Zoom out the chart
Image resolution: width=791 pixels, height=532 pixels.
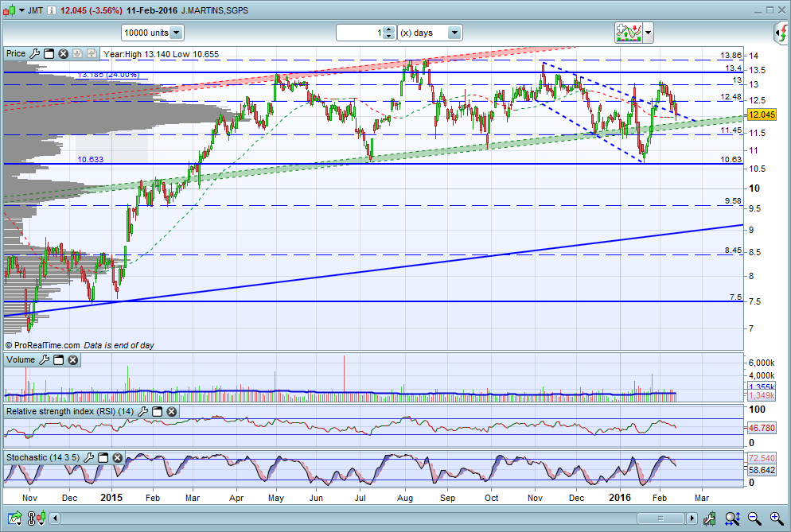tap(754, 518)
